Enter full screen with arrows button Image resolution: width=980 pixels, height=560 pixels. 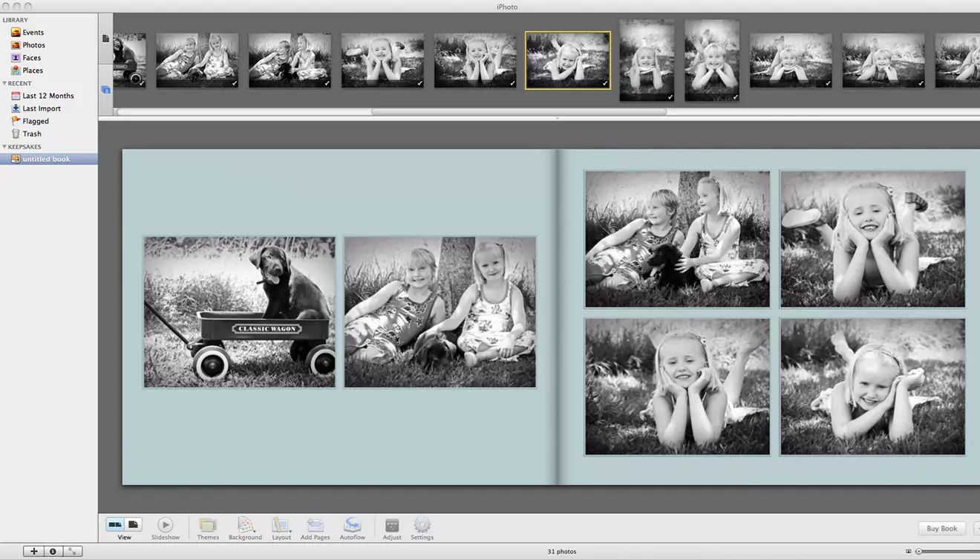coord(73,551)
